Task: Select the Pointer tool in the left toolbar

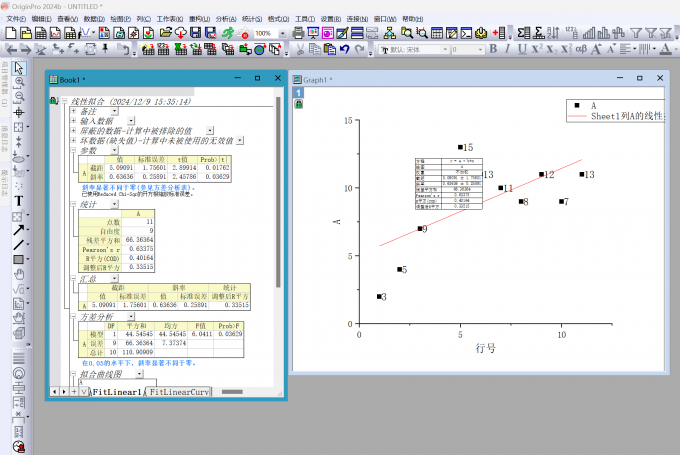Action: tap(19, 68)
